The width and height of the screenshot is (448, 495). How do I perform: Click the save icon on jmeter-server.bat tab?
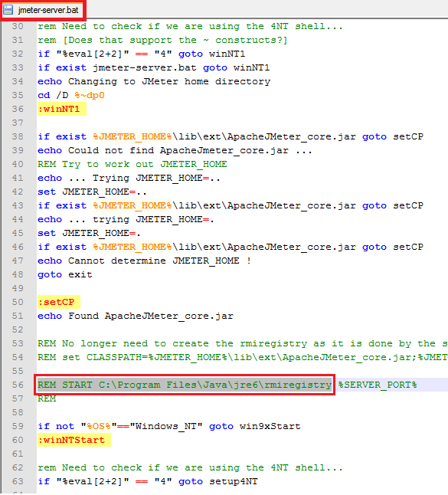click(x=8, y=10)
